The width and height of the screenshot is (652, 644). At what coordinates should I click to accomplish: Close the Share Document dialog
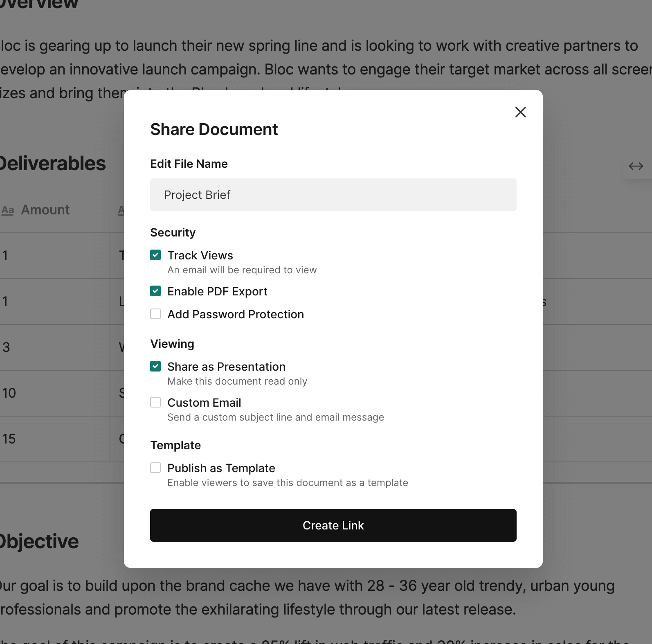[x=520, y=112]
